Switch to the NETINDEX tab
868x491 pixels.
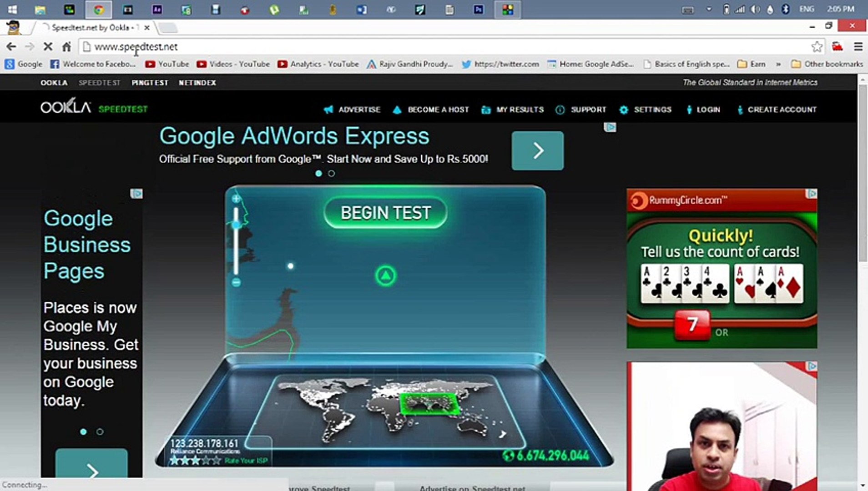[197, 83]
